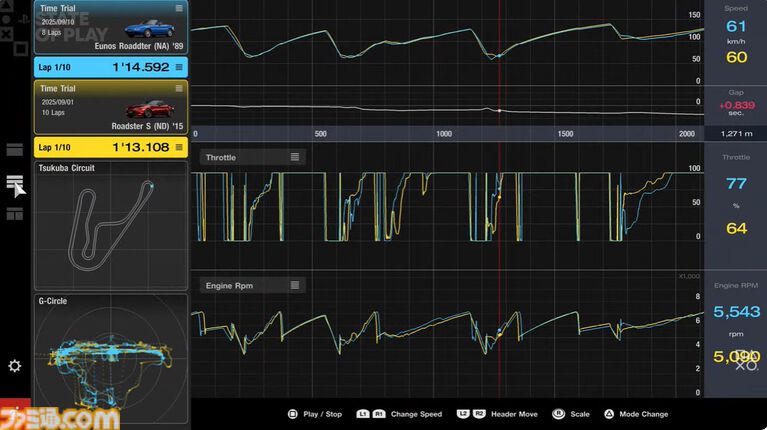Click the blue 77 throttle value
Screen dimensions: 767x430
coord(736,184)
